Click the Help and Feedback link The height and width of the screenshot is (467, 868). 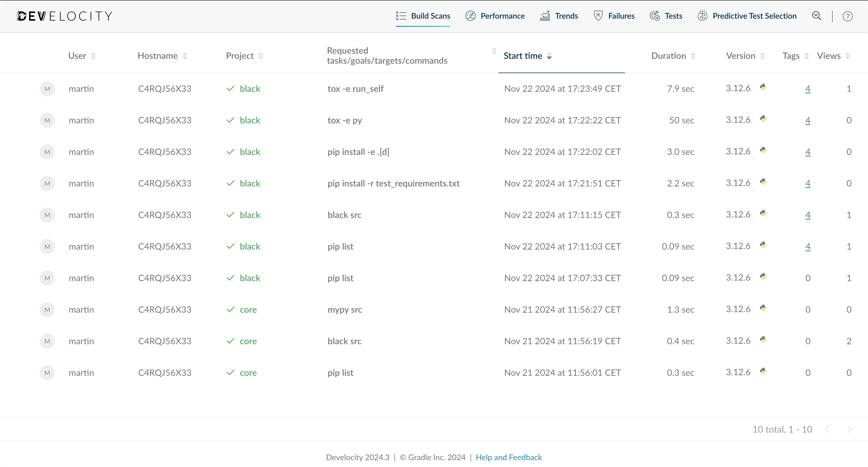(x=509, y=457)
